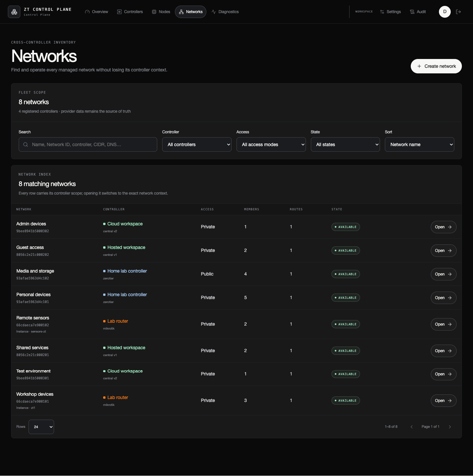Open the Audit page
The height and width of the screenshot is (476, 473).
click(418, 12)
